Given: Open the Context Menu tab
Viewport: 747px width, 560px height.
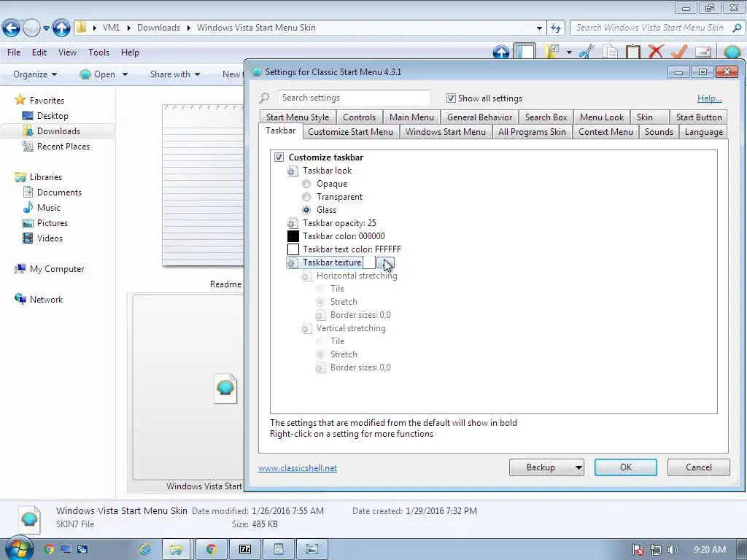Looking at the screenshot, I should point(605,132).
